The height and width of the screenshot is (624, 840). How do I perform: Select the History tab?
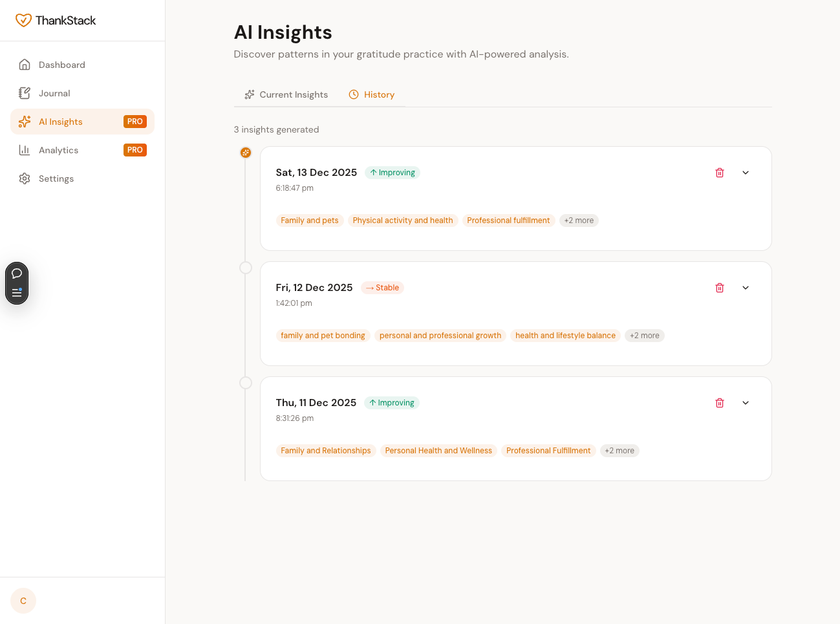coord(372,94)
